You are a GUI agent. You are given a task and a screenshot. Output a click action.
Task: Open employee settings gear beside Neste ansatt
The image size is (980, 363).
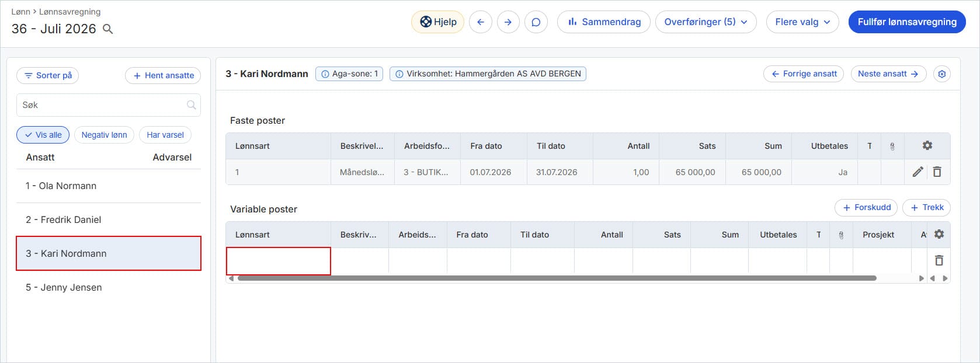(x=942, y=74)
